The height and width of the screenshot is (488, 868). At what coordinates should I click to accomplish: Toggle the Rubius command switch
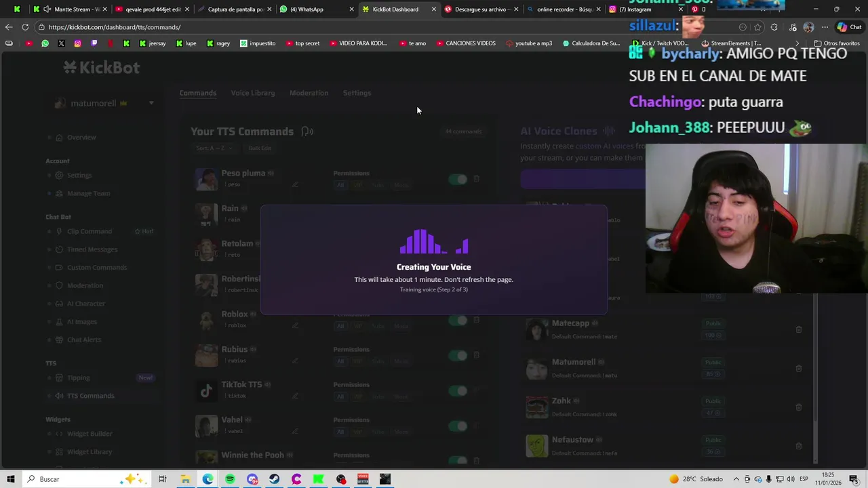click(x=458, y=355)
